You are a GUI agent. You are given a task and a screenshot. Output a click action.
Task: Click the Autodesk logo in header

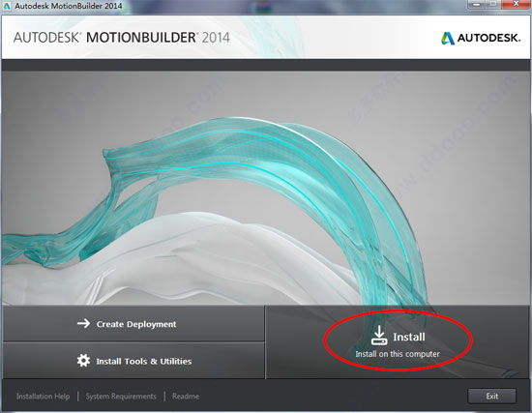pyautogui.click(x=481, y=38)
